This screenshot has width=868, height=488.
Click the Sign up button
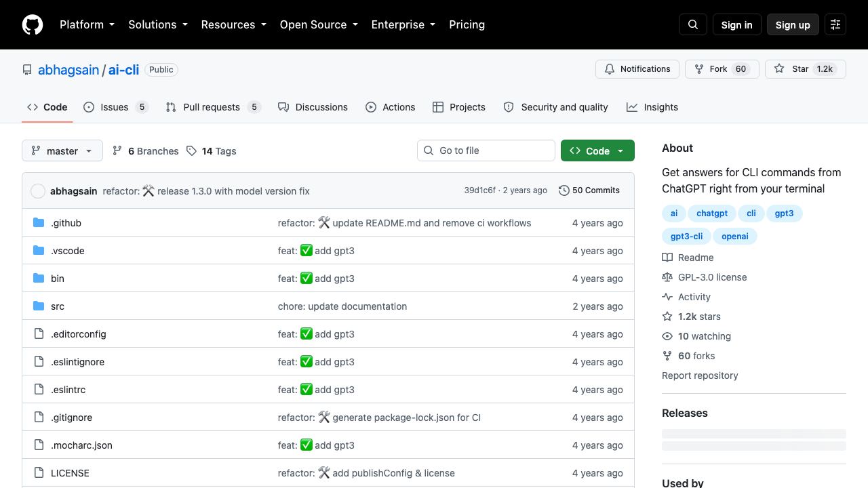click(793, 24)
